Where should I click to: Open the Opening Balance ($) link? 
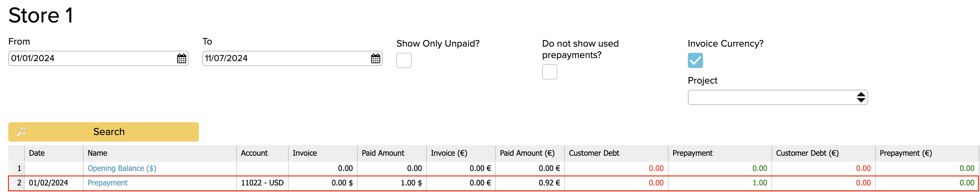(122, 168)
